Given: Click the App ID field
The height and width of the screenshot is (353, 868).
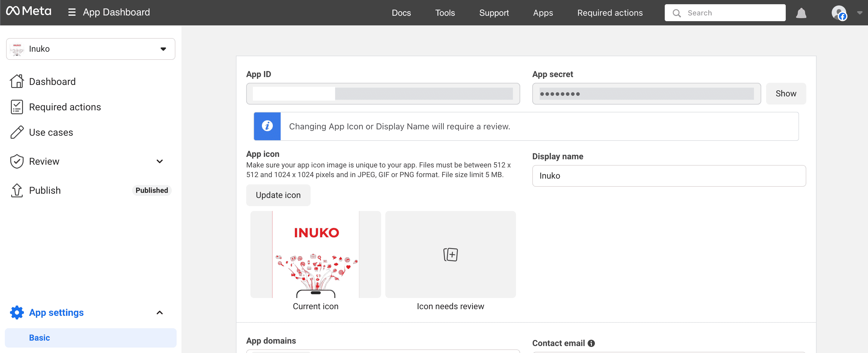Looking at the screenshot, I should (x=383, y=94).
